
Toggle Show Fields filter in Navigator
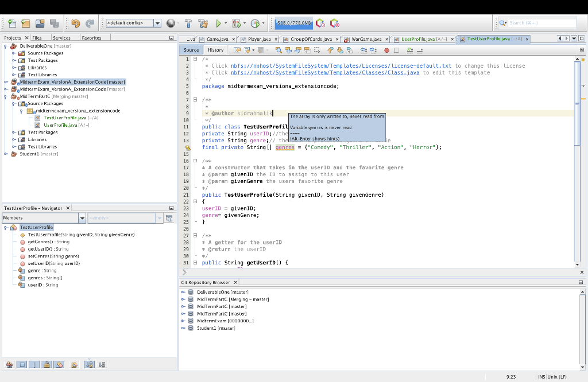tap(22, 364)
